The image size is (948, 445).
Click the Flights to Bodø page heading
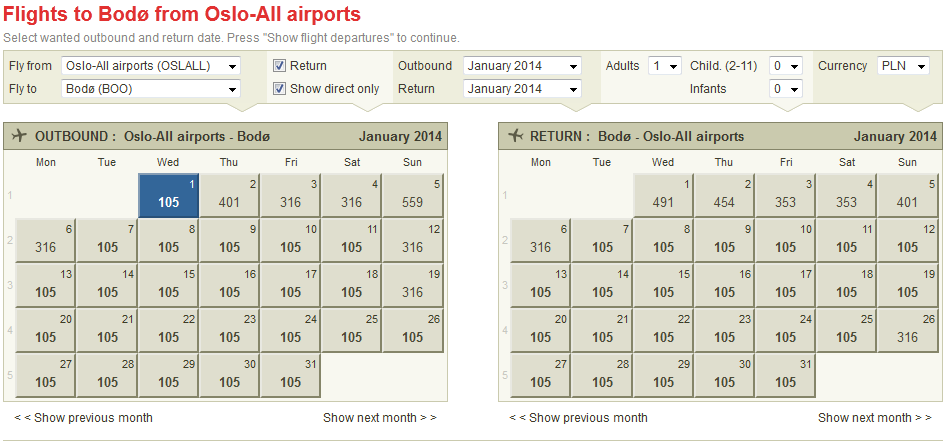(182, 14)
